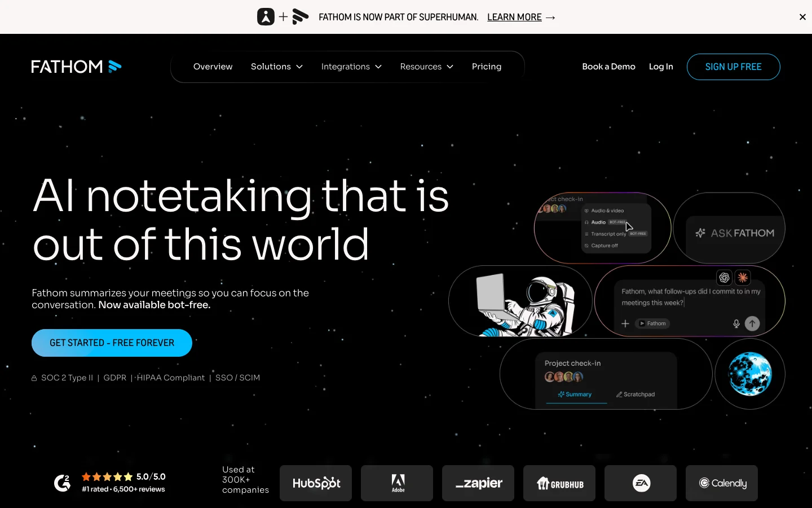Click the HubSpot logo tile
Viewport: 812px width, 508px height.
coord(316,483)
